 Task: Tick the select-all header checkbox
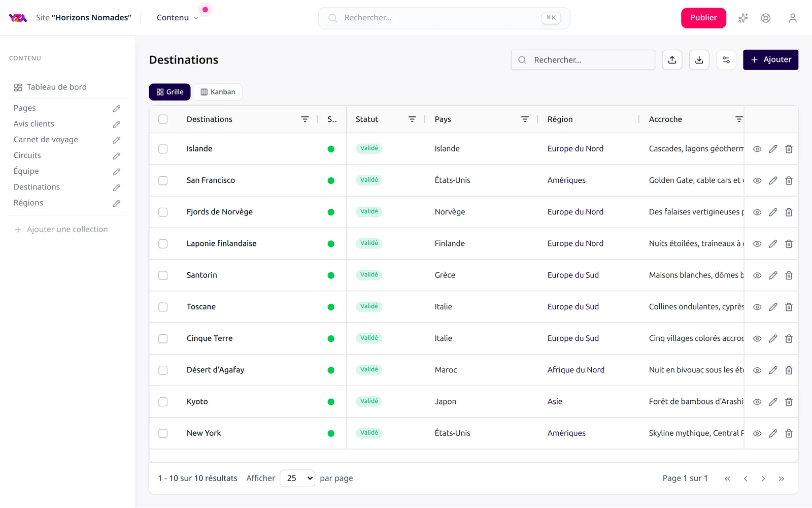click(x=163, y=119)
